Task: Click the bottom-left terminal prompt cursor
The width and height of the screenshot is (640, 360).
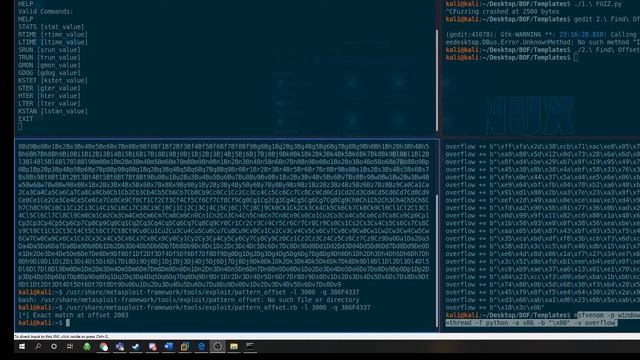Action: [x=68, y=323]
